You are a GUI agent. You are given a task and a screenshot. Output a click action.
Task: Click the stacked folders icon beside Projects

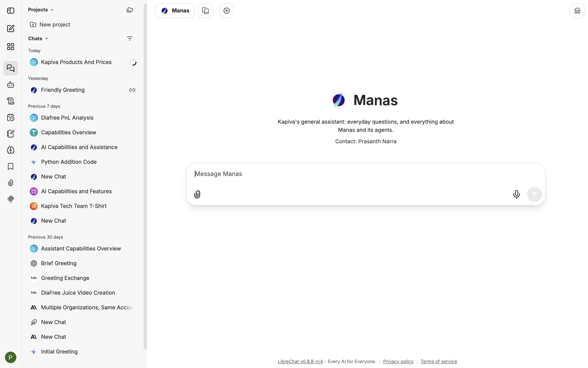tap(130, 10)
